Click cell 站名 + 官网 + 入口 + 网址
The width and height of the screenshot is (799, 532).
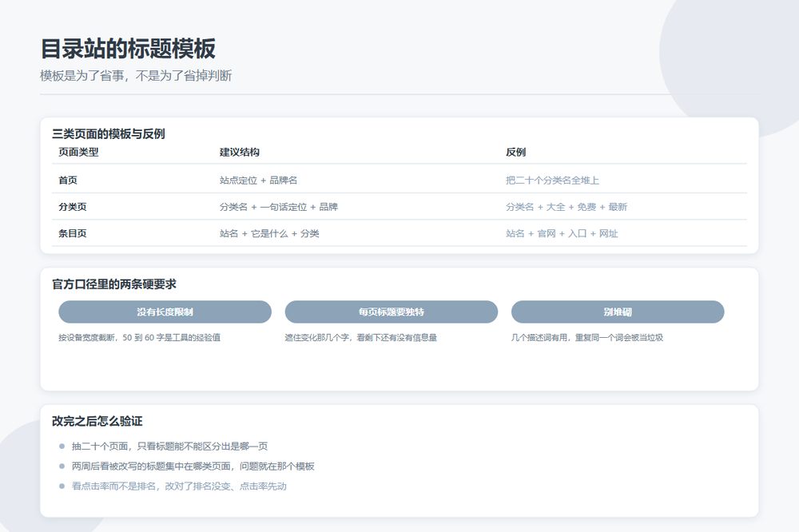(562, 233)
